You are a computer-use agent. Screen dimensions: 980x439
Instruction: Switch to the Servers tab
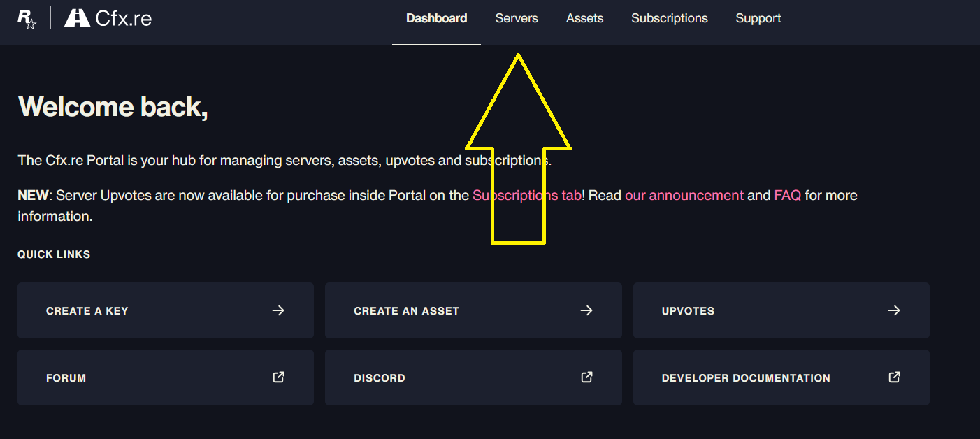click(x=517, y=19)
